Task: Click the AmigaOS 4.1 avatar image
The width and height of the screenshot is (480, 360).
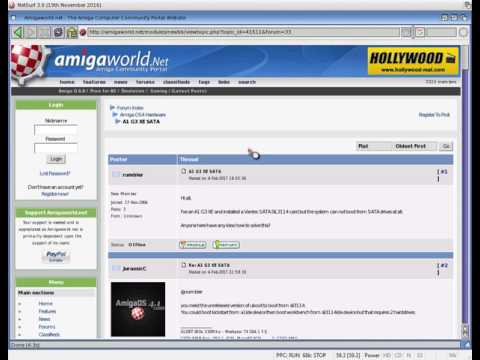Action: (x=138, y=309)
